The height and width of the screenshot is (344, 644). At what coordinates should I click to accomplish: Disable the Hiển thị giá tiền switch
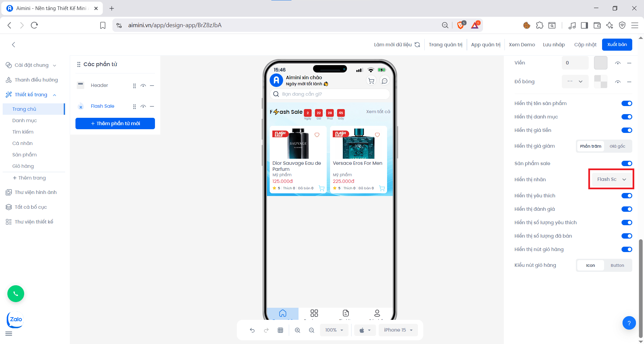tap(627, 130)
